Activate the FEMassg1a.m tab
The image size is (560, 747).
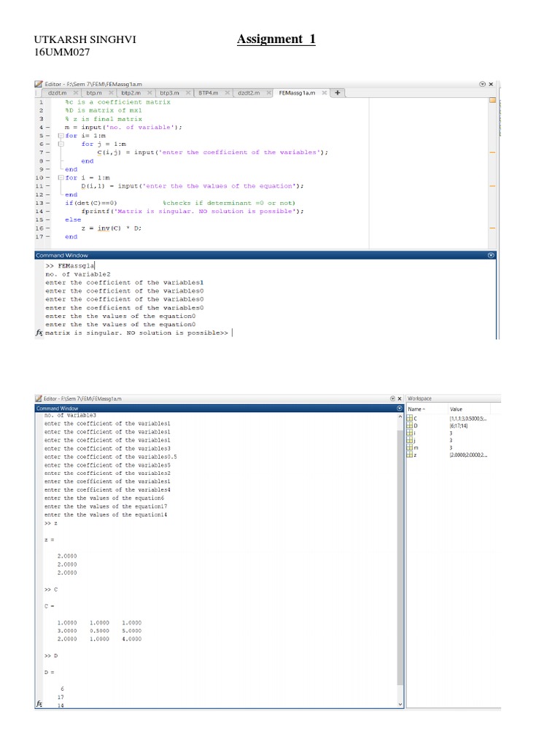[297, 93]
